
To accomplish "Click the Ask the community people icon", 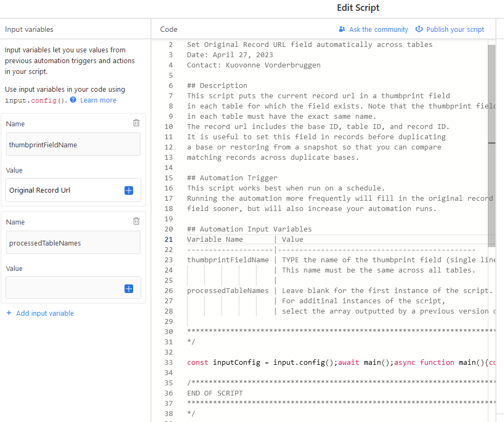I will click(342, 29).
